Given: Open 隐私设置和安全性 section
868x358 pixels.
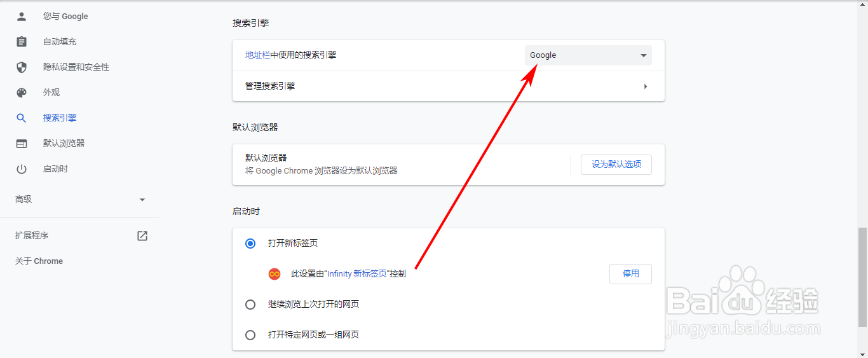Looking at the screenshot, I should tap(76, 67).
